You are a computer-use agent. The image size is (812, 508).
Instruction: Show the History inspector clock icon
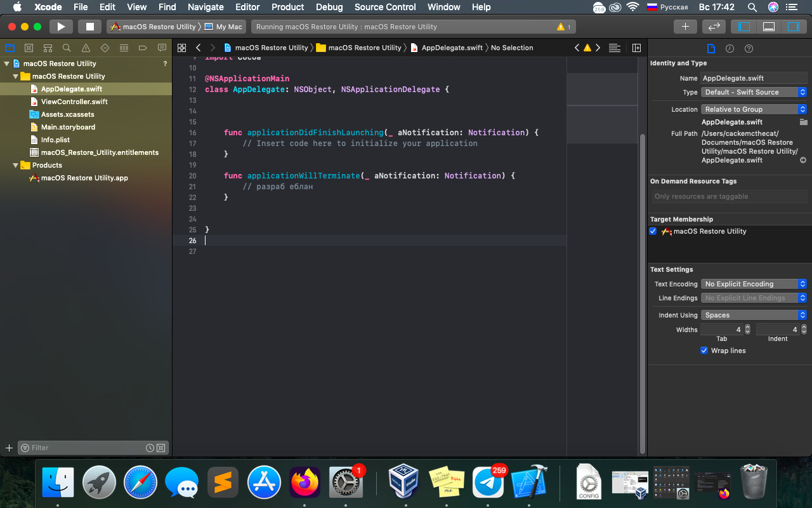(x=730, y=49)
